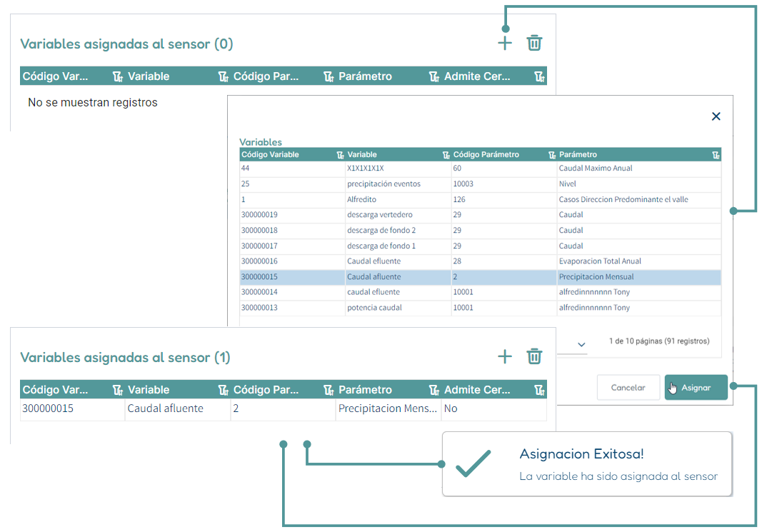Click code 300000017 in dialog
Image resolution: width=762 pixels, height=532 pixels.
[x=259, y=246]
